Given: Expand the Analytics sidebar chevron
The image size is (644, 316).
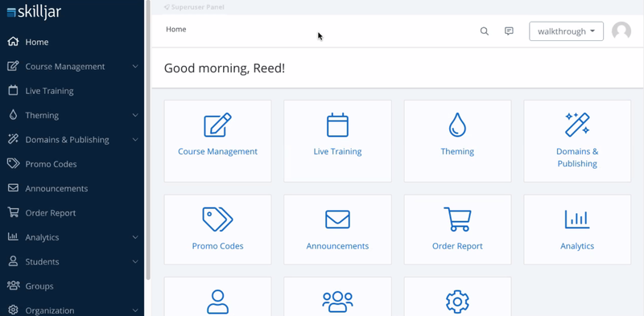Looking at the screenshot, I should [x=135, y=237].
